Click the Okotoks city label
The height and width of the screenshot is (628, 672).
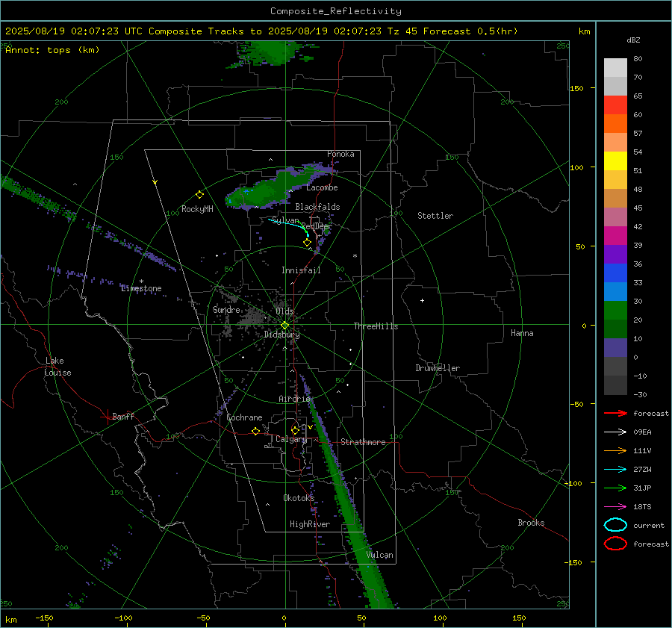point(299,497)
